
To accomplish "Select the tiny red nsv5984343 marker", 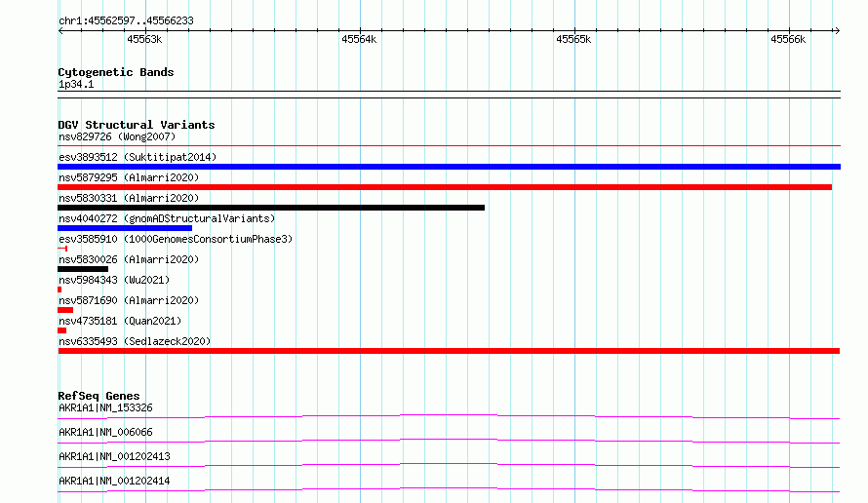I will click(x=59, y=290).
